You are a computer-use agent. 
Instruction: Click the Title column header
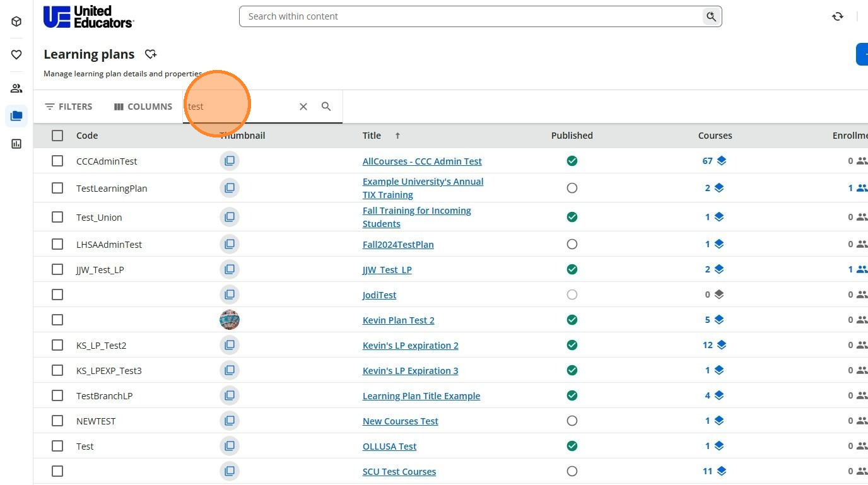click(x=372, y=136)
